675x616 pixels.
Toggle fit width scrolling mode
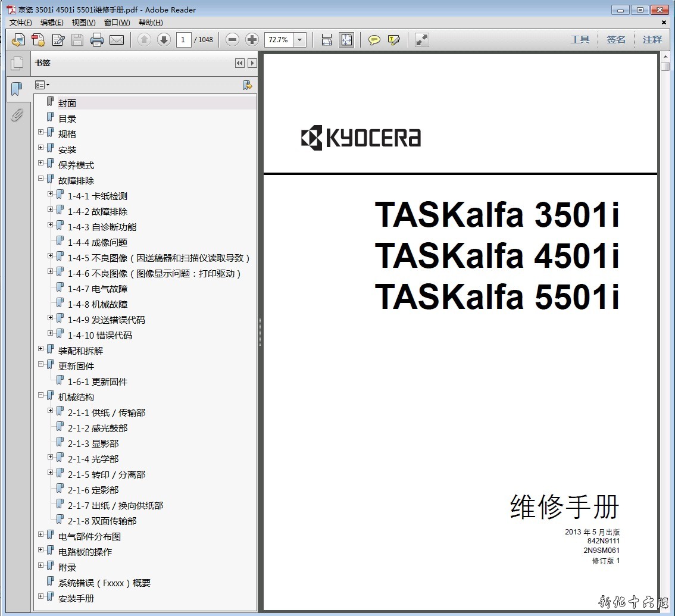click(x=326, y=40)
